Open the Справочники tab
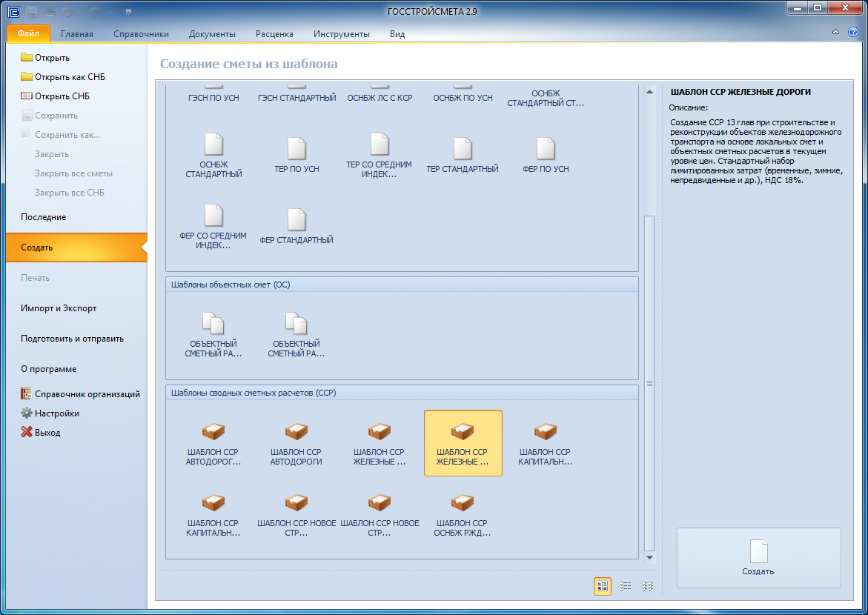Image resolution: width=868 pixels, height=615 pixels. pos(141,34)
